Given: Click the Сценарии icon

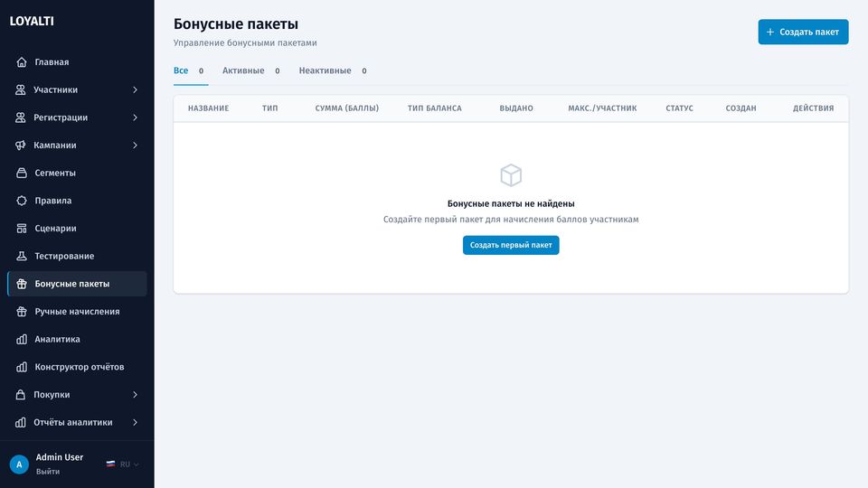Looking at the screenshot, I should 22,228.
